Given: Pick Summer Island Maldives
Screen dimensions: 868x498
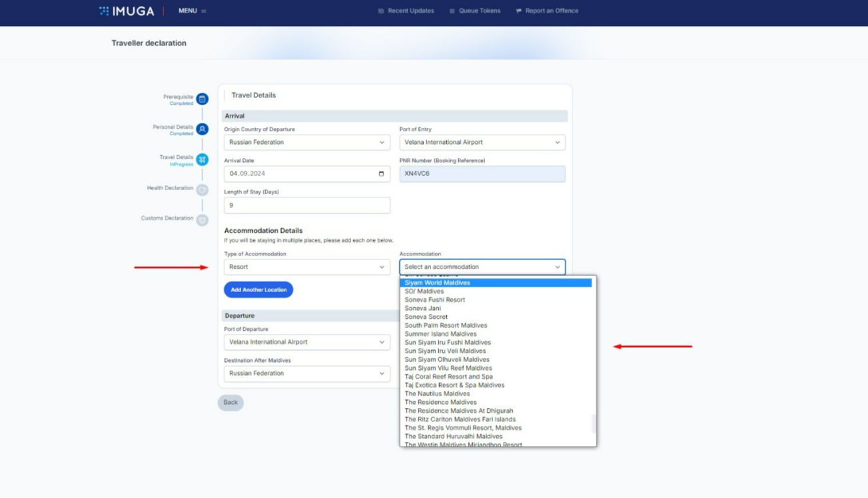Looking at the screenshot, I should pyautogui.click(x=496, y=334).
